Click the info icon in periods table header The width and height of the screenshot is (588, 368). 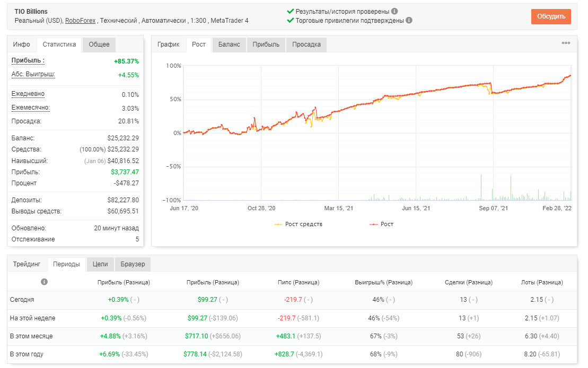coord(44,282)
